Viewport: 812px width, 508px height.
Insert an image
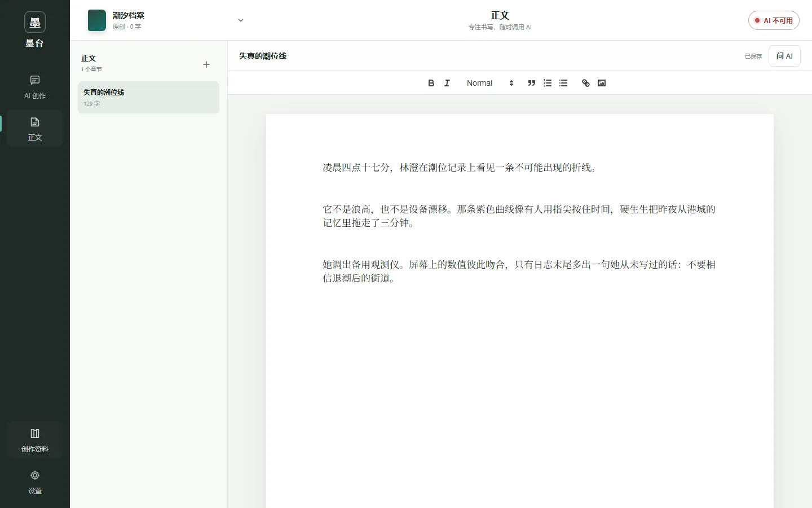[x=602, y=83]
